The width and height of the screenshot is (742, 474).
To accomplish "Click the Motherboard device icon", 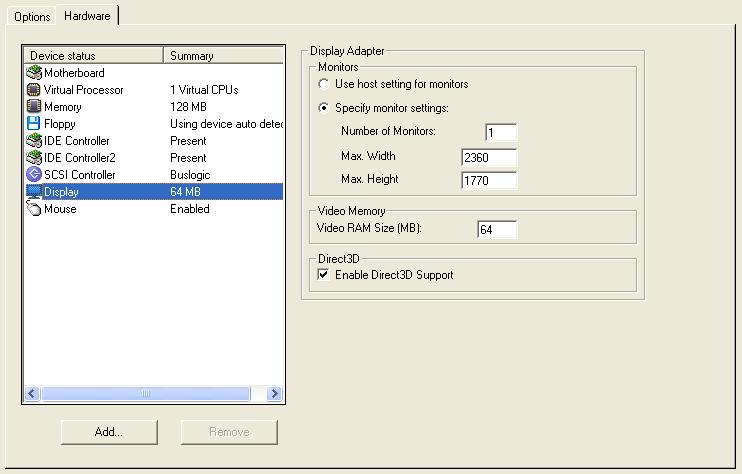I will click(34, 73).
